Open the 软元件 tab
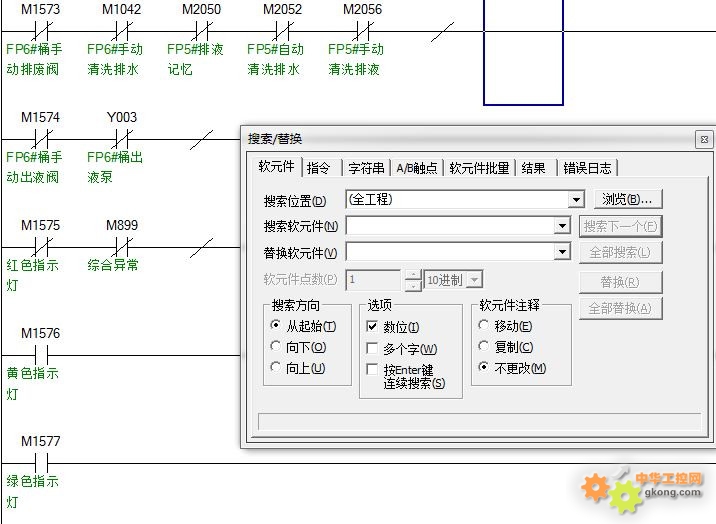The height and width of the screenshot is (524, 716). click(x=277, y=167)
